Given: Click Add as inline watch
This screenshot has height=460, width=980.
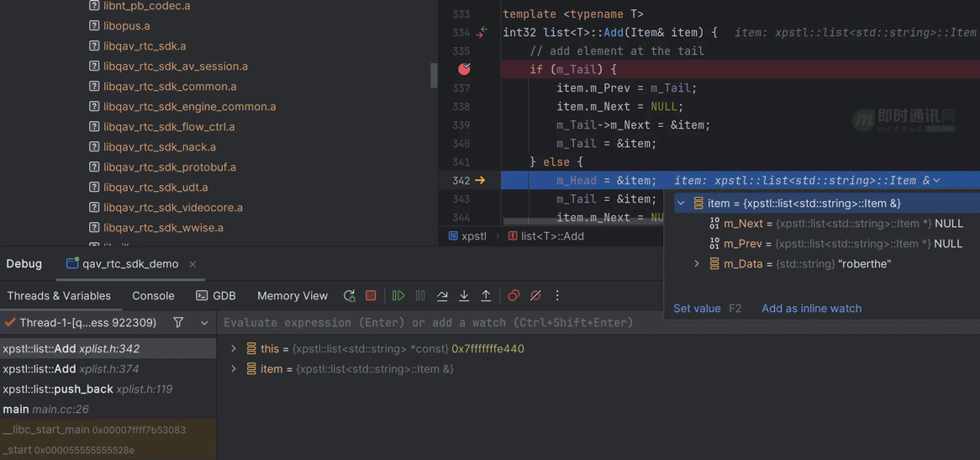Looking at the screenshot, I should click(811, 308).
